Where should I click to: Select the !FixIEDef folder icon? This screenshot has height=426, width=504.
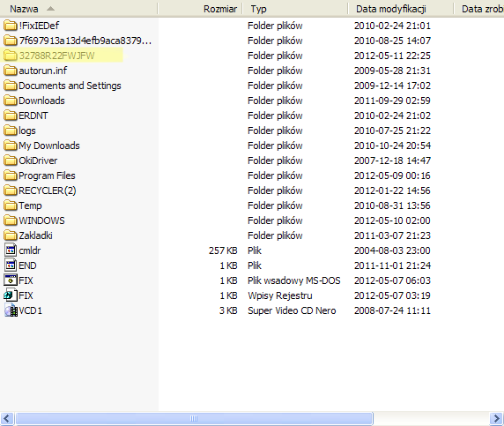pyautogui.click(x=11, y=26)
